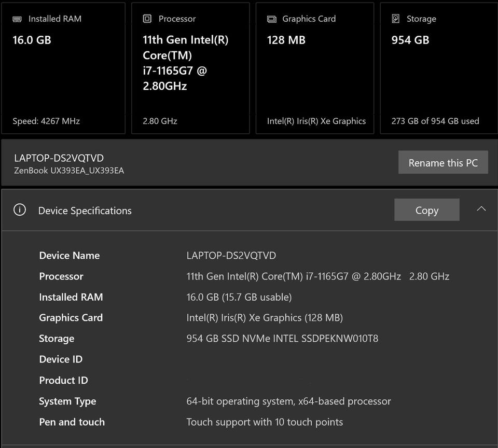Screen dimensions: 498x448
Task: Click the Pen and touch label
Action: [x=72, y=422]
